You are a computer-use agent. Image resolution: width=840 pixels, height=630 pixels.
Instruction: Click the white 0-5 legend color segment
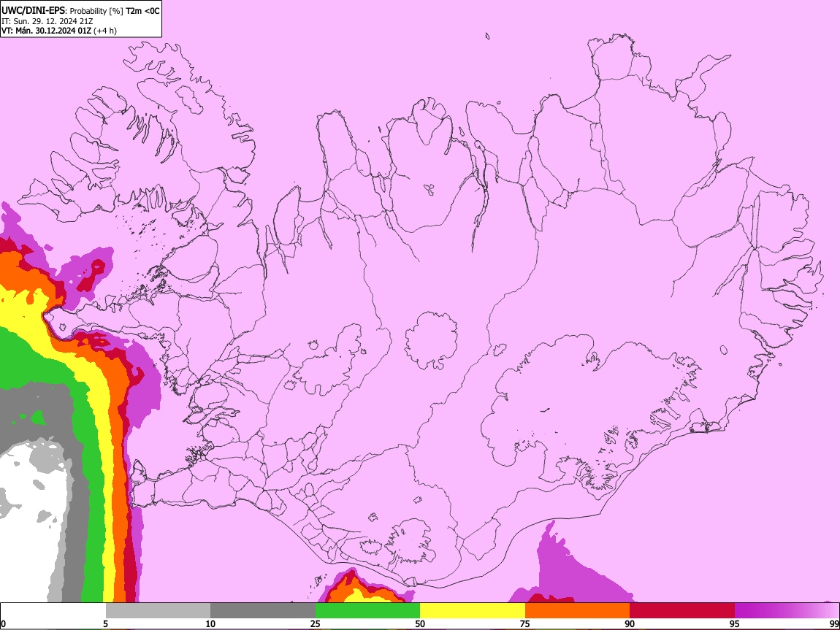[53, 611]
